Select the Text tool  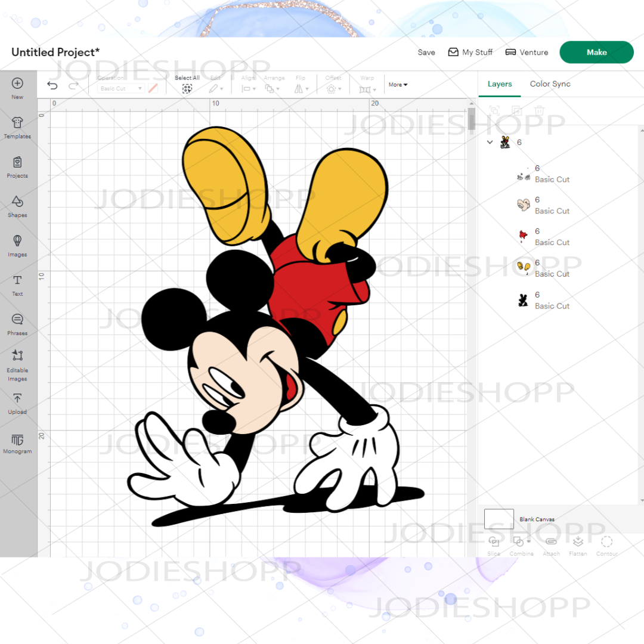pyautogui.click(x=17, y=286)
